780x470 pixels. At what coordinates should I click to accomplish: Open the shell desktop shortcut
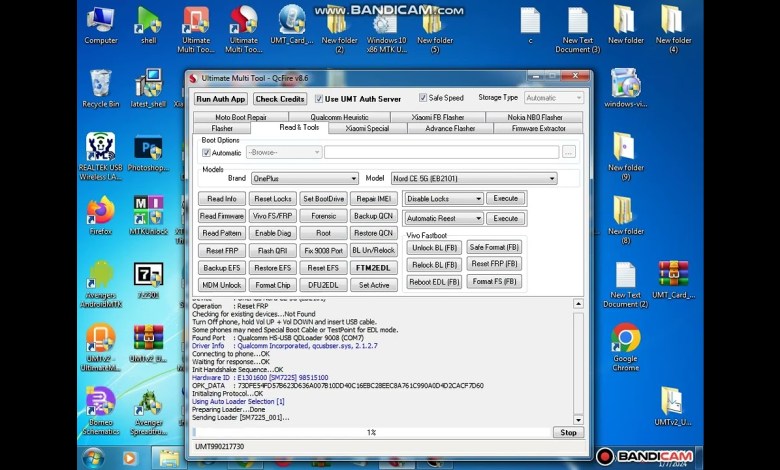point(148,26)
